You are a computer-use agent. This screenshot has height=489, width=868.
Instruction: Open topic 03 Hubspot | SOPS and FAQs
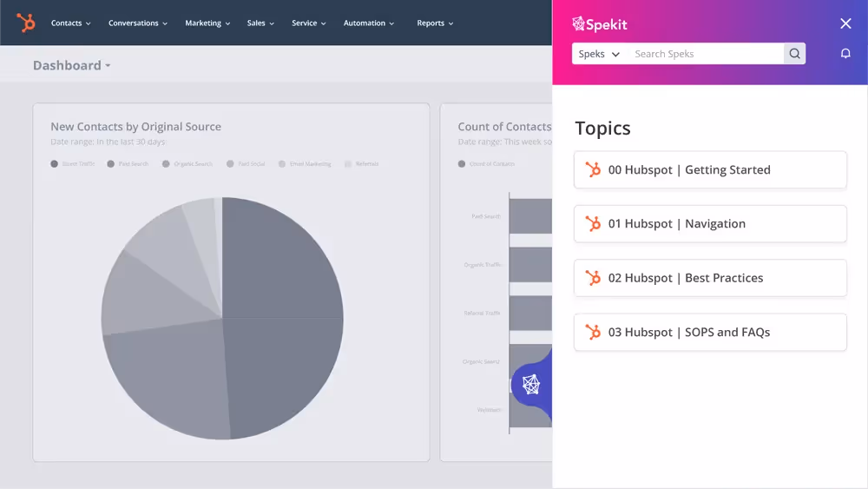[710, 333]
